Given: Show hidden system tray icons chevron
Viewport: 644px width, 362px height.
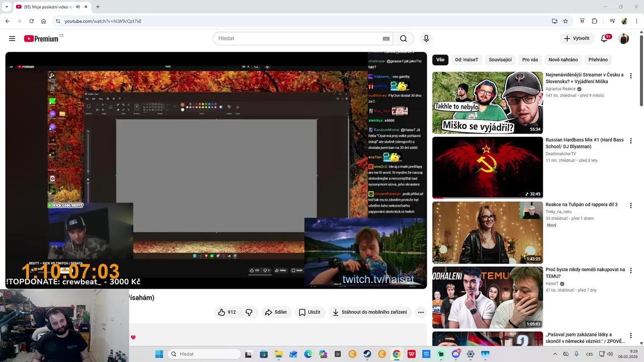Looking at the screenshot, I should point(555,354).
